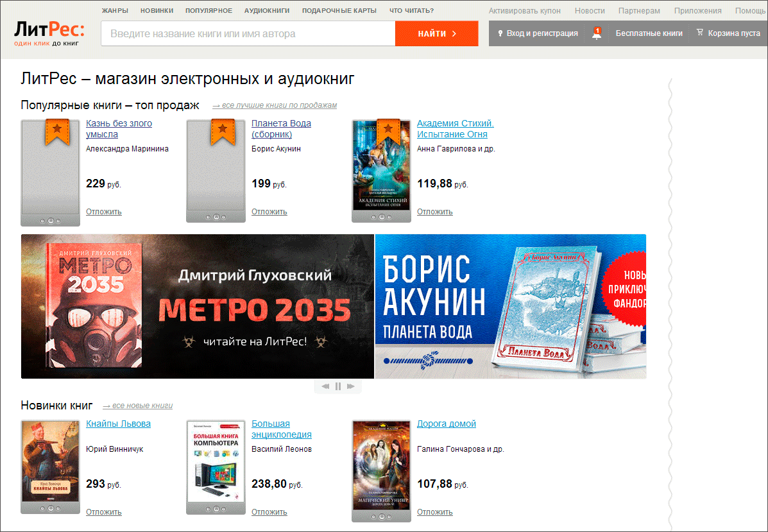The width and height of the screenshot is (768, 532).
Task: Click the ЛитРес logo
Action: (x=49, y=33)
